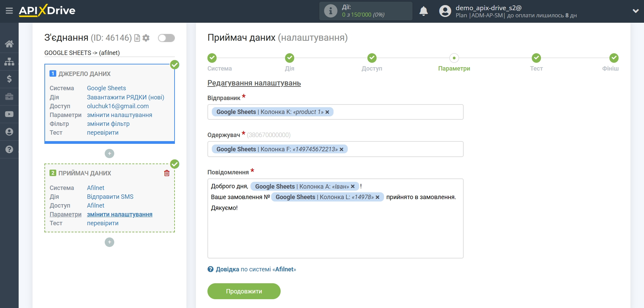
Task: Remove the Колонка F recipient tag
Action: (x=342, y=150)
